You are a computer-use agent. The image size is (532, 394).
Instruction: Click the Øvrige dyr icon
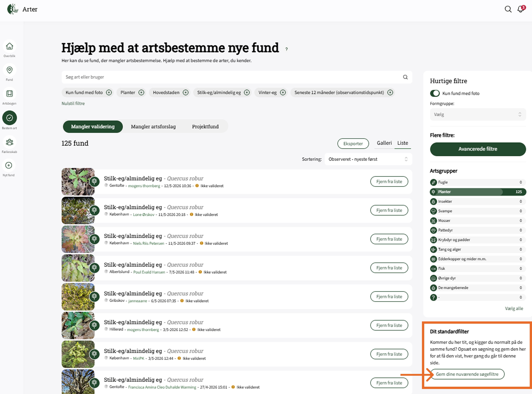[433, 278]
